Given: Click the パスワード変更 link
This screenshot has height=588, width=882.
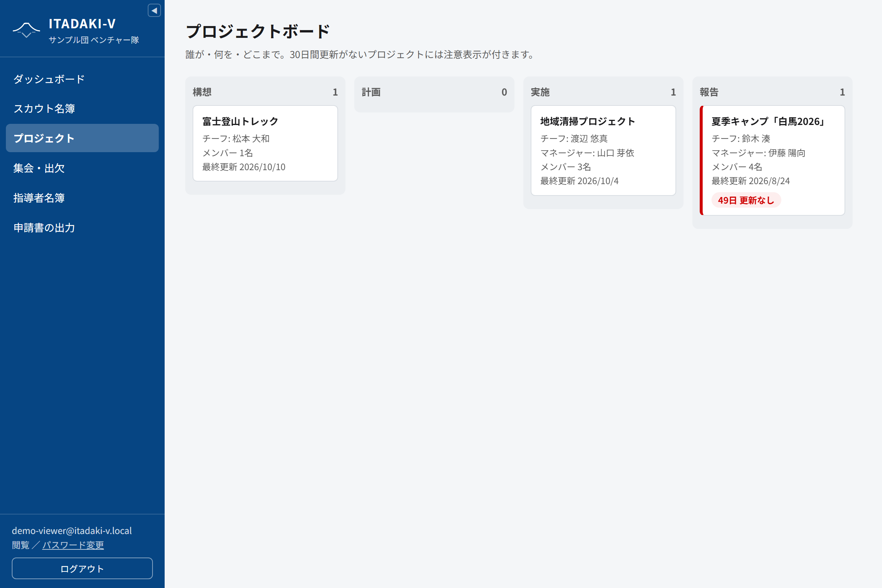Looking at the screenshot, I should point(73,545).
